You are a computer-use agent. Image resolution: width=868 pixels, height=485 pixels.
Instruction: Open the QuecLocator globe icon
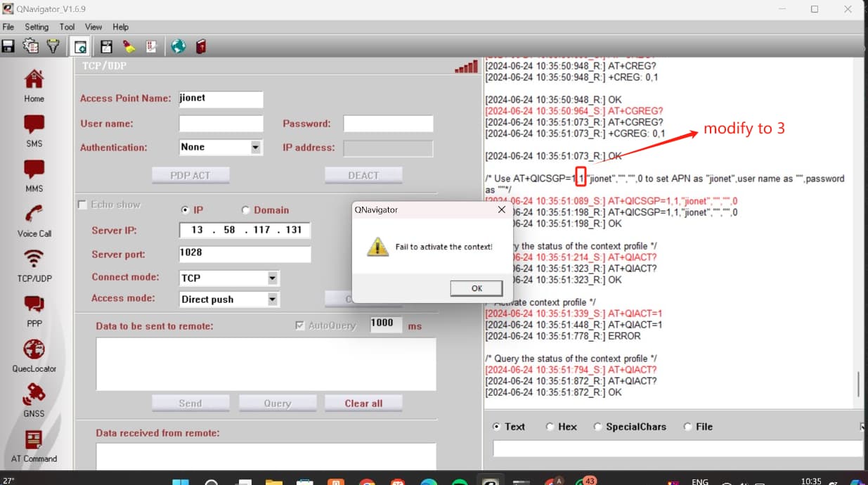click(34, 349)
